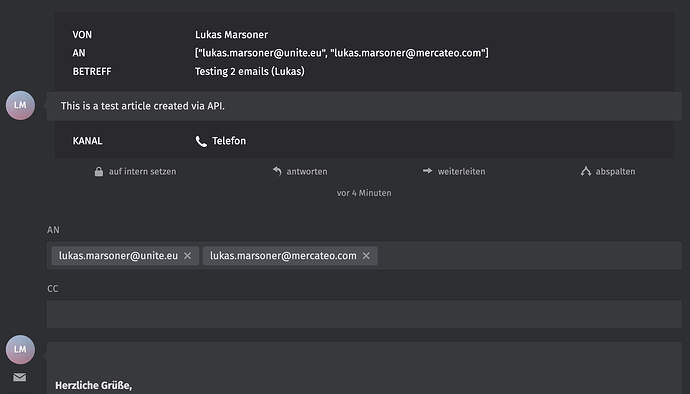Click the 'vor 4 Minuten' timestamp

tap(364, 193)
